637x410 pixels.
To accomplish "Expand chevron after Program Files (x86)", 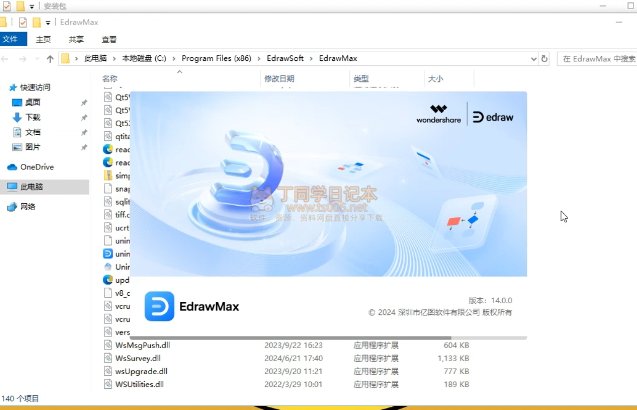I will pyautogui.click(x=259, y=59).
